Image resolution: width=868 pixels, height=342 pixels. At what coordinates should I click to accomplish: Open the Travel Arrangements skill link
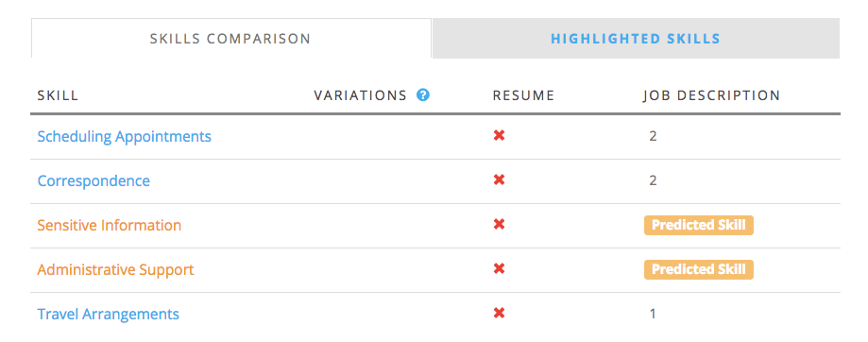(x=109, y=315)
